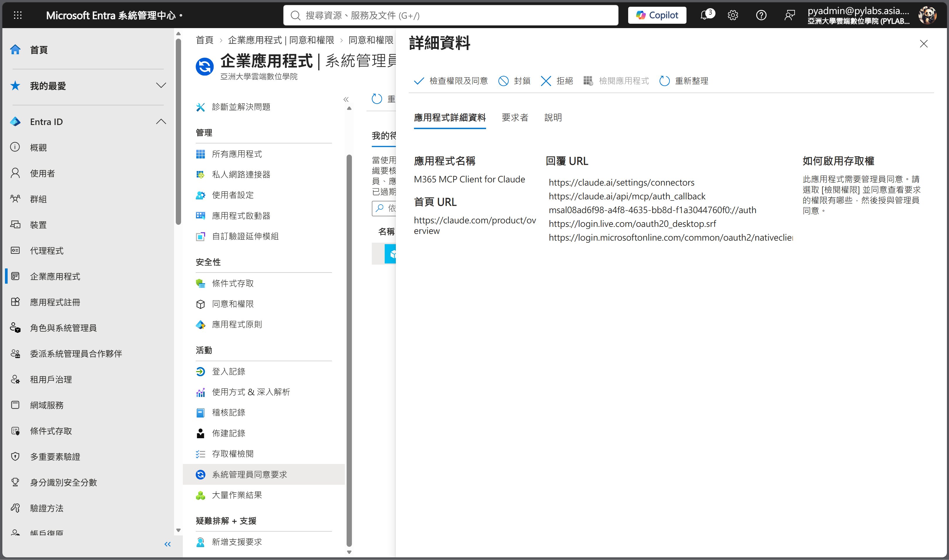Screen dimensions: 949x560
Task: Collapse the left sidebar with double chevron
Action: [168, 544]
